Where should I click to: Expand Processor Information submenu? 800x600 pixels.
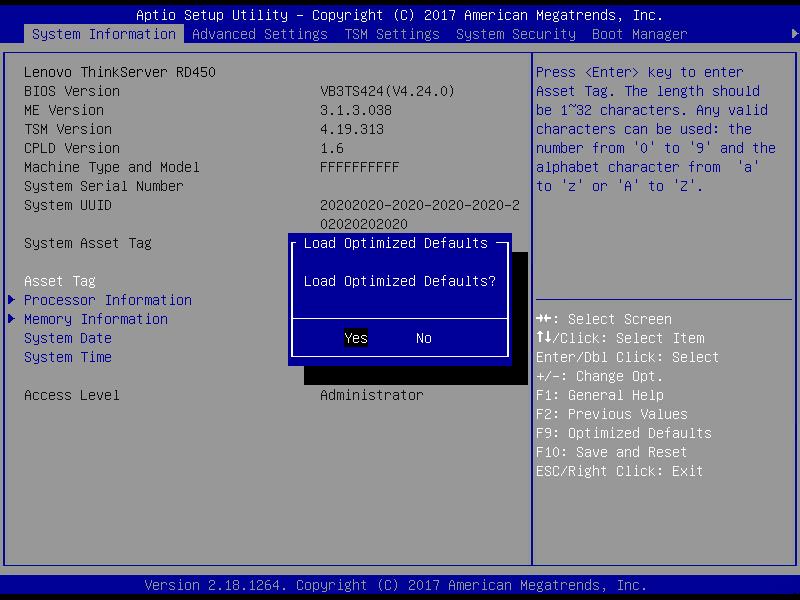107,300
